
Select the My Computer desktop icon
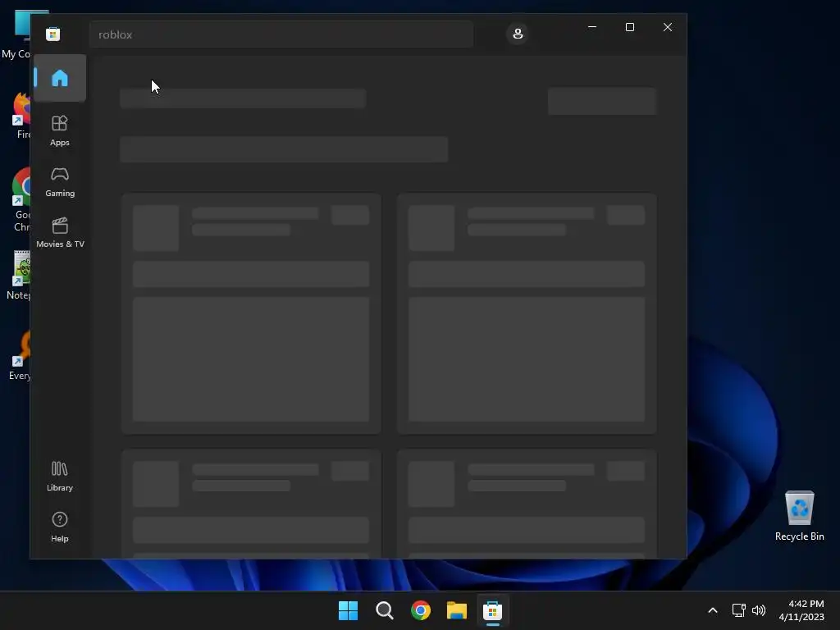point(16,34)
